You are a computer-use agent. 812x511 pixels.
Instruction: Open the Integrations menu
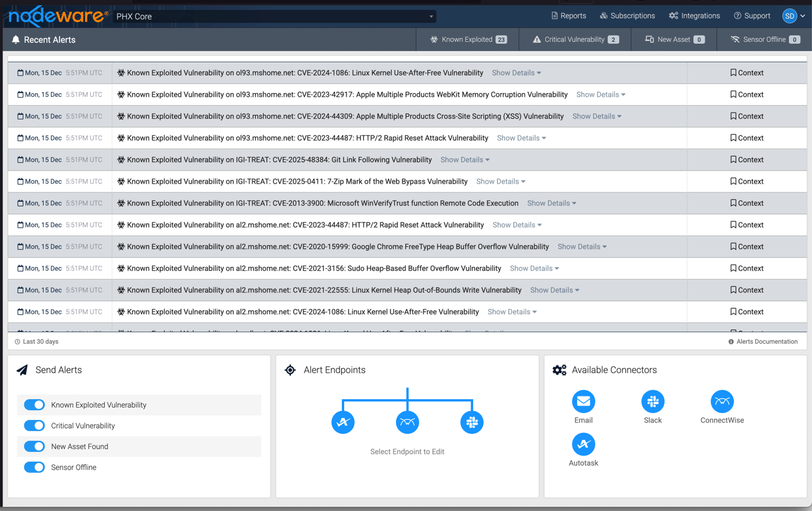click(x=694, y=16)
